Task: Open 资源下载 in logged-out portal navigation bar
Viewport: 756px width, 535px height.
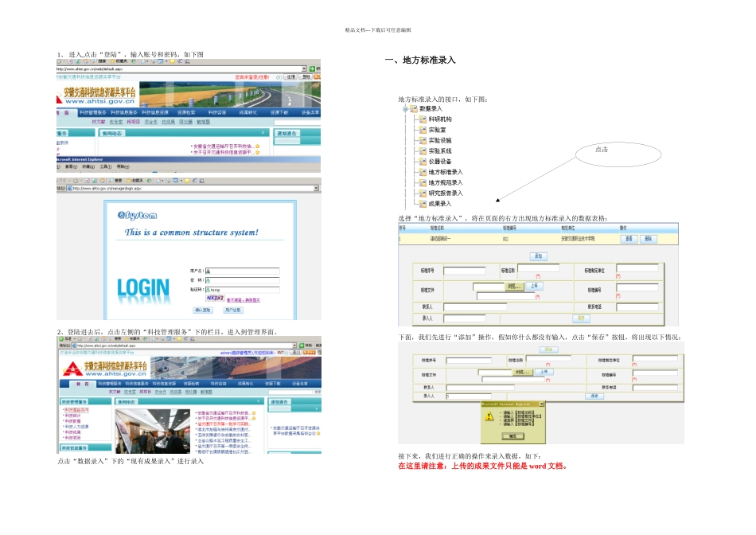Action: (279, 112)
